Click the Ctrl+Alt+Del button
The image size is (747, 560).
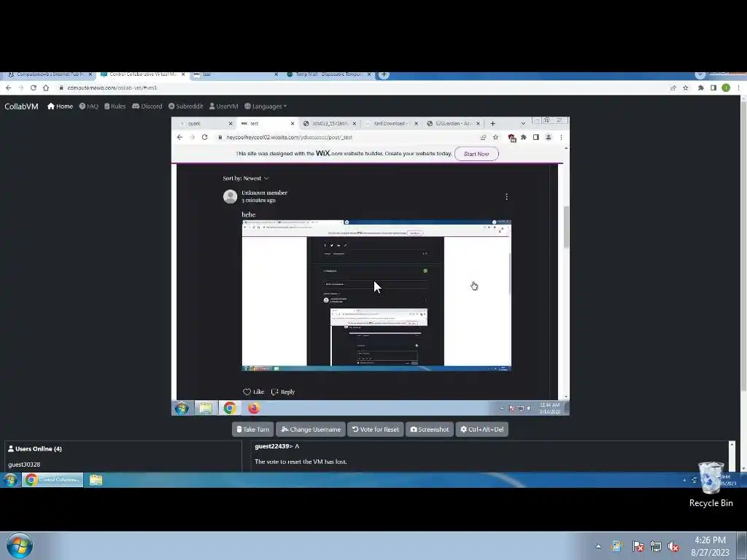tap(481, 429)
